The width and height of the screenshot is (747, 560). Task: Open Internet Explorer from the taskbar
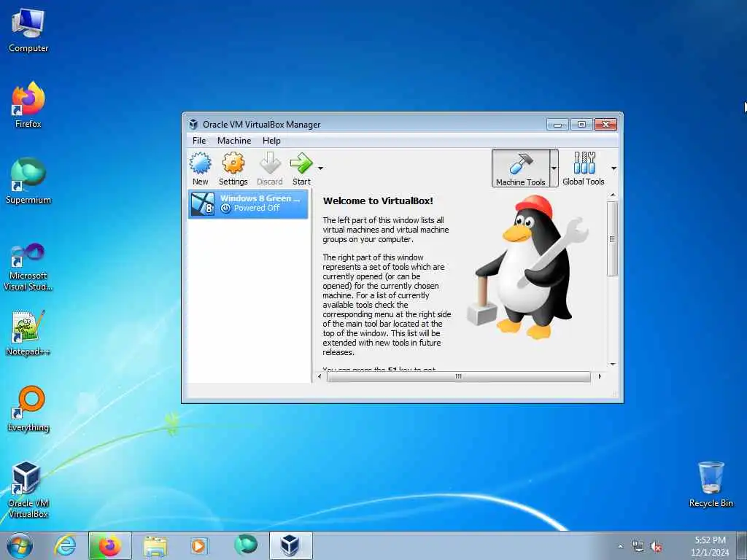coord(65,545)
